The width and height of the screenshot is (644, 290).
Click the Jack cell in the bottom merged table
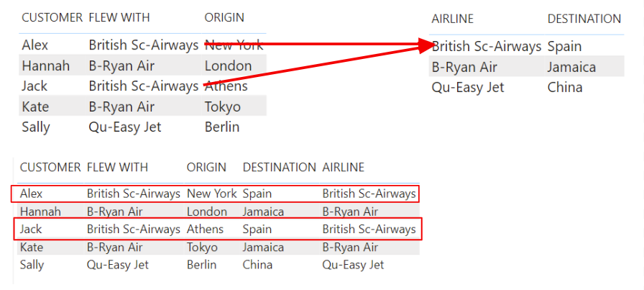click(32, 230)
